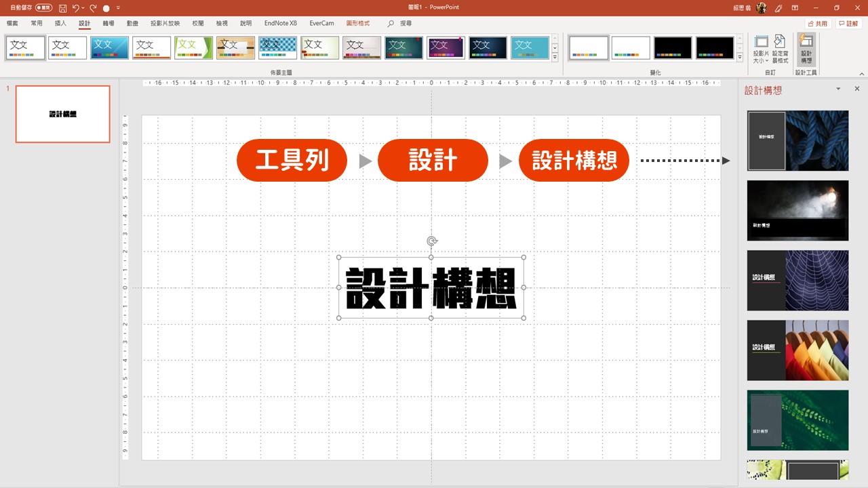The image size is (868, 488).
Task: Apply the gray-pink faded theme
Action: coord(361,48)
